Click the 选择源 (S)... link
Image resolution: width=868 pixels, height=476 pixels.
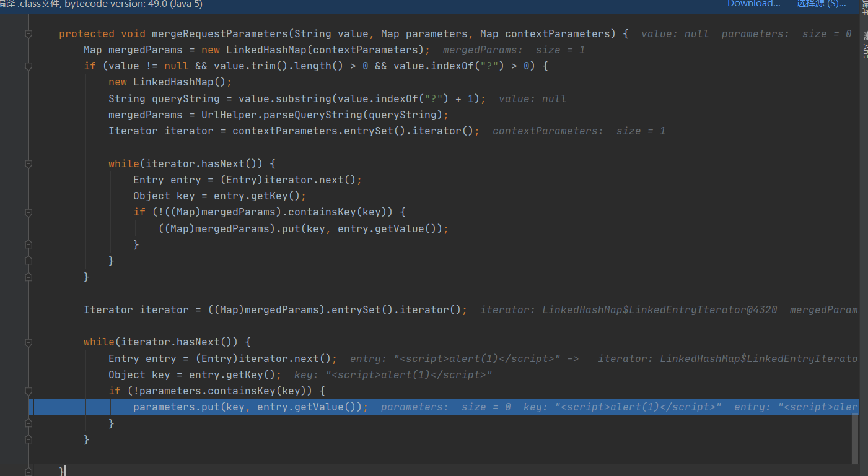tap(821, 4)
